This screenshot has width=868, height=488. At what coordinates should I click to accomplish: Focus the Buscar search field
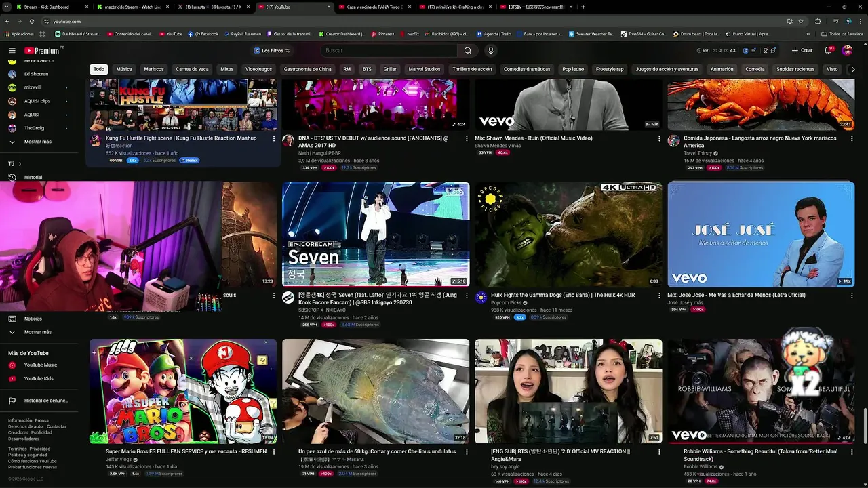coord(390,51)
